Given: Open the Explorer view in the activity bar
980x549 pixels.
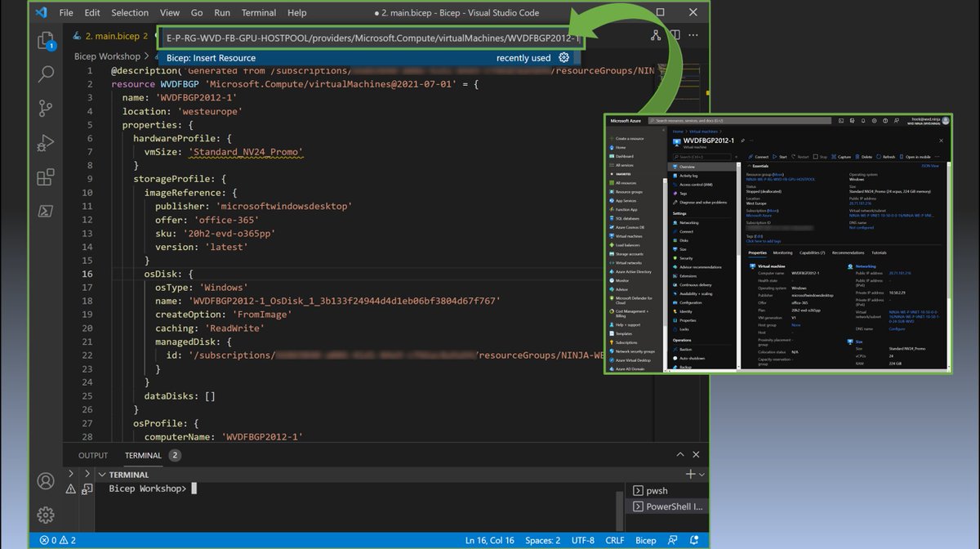Looking at the screenshot, I should [x=46, y=40].
